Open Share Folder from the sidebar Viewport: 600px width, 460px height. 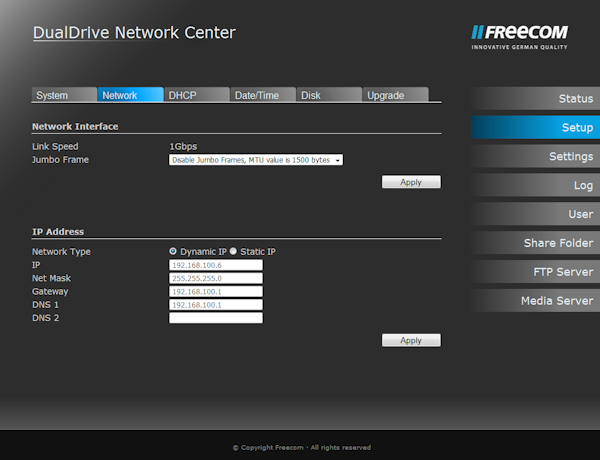[x=535, y=244]
